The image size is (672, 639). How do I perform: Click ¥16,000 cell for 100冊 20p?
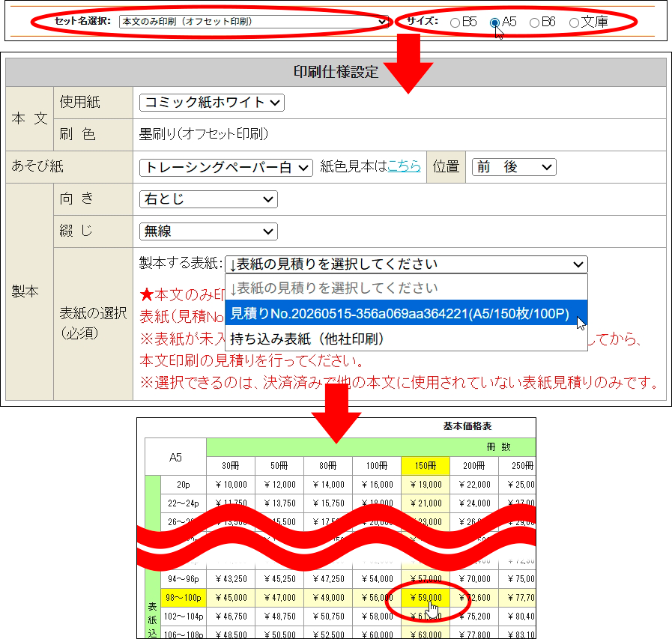tap(377, 484)
